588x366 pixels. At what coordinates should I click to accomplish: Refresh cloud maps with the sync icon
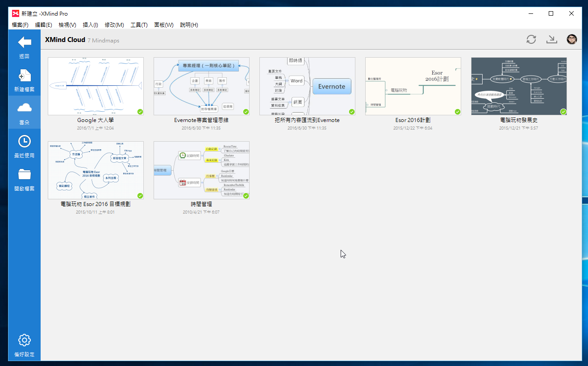coord(531,39)
